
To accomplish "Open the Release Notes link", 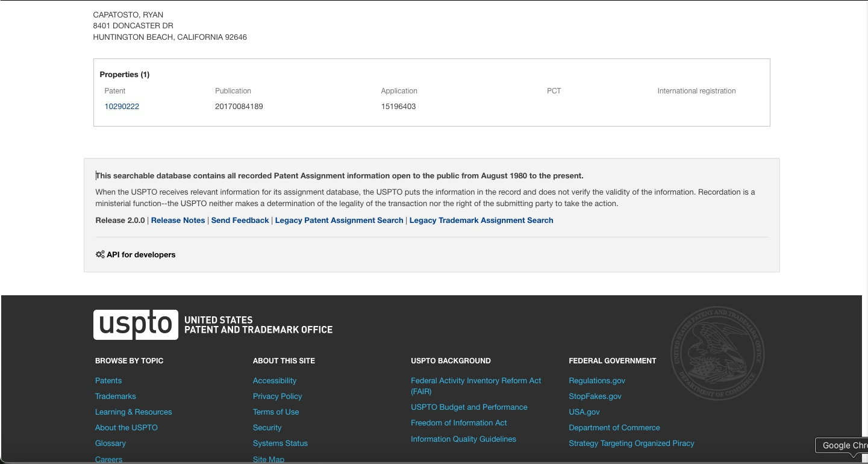I will [178, 221].
